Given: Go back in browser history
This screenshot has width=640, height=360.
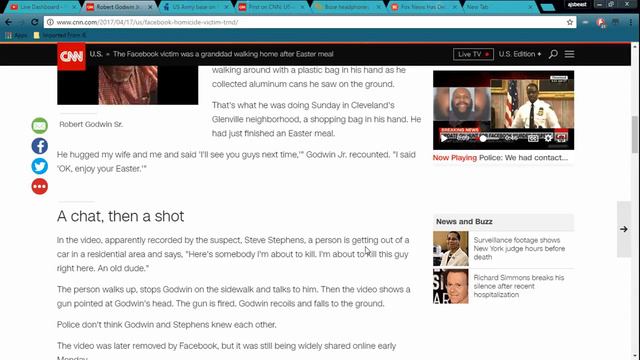Looking at the screenshot, I should [9, 22].
